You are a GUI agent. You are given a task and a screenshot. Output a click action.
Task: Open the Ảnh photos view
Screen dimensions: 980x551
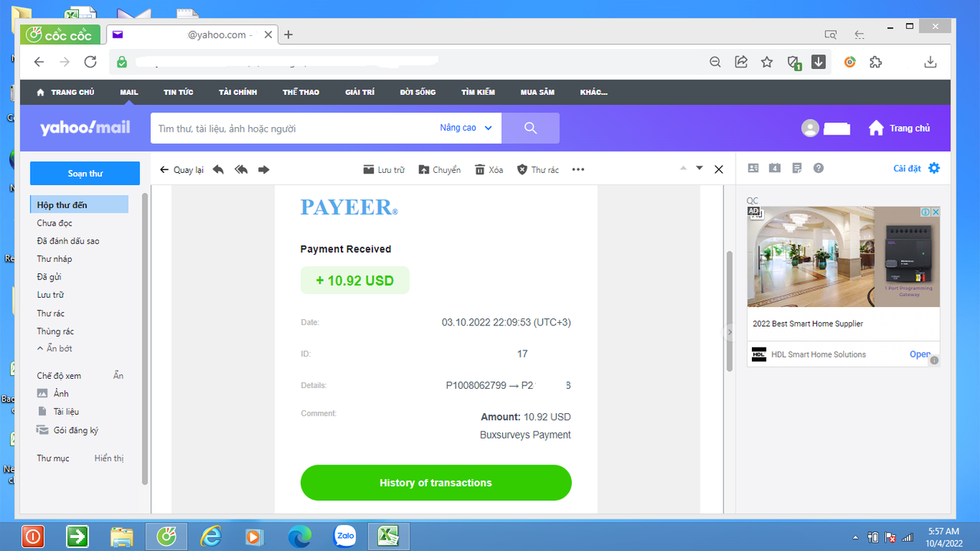[x=53, y=393]
